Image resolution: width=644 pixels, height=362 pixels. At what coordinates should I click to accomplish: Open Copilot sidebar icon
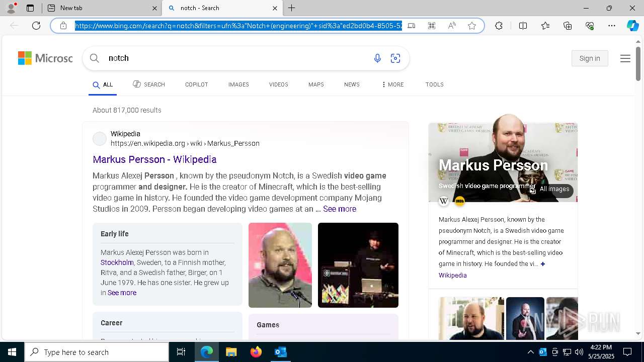click(x=632, y=26)
